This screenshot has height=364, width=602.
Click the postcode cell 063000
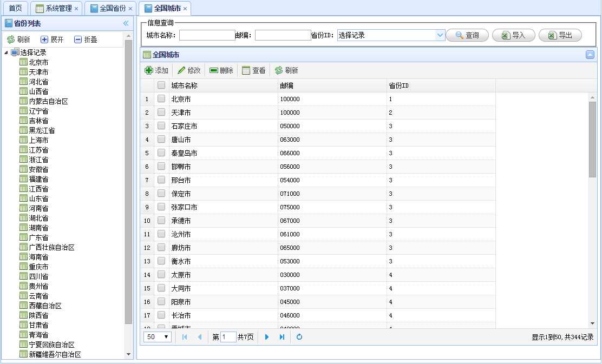tap(332, 140)
